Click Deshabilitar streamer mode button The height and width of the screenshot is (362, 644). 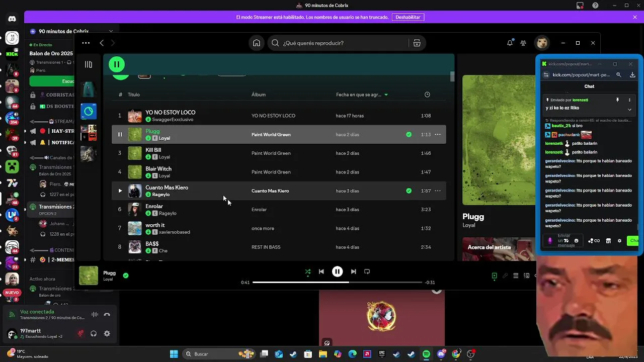pyautogui.click(x=408, y=17)
